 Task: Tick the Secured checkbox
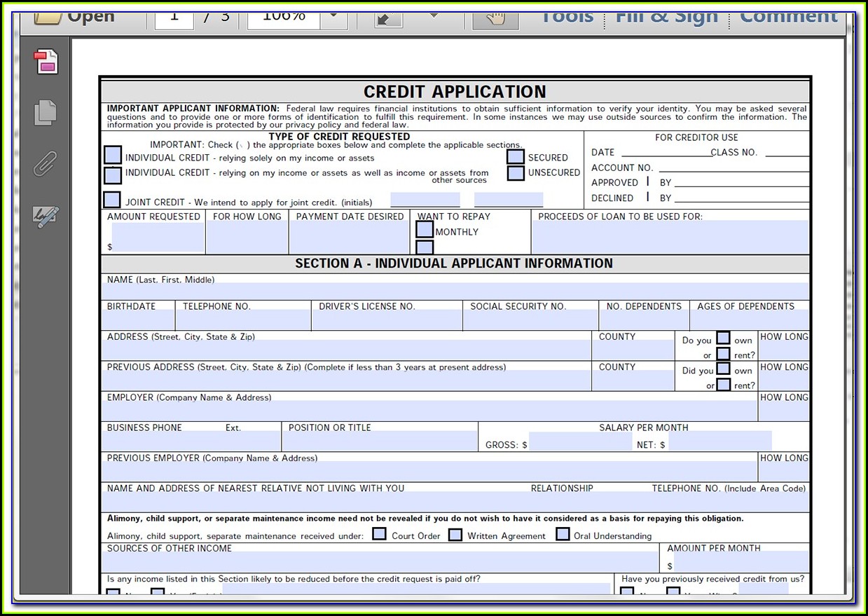tap(516, 157)
